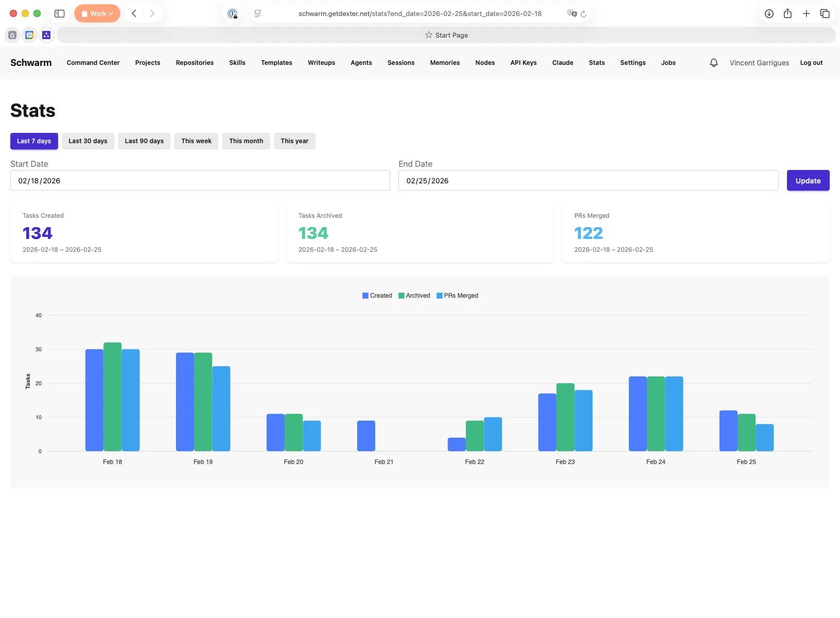The image size is (840, 618).
Task: Show the tab overview
Action: pos(825,14)
